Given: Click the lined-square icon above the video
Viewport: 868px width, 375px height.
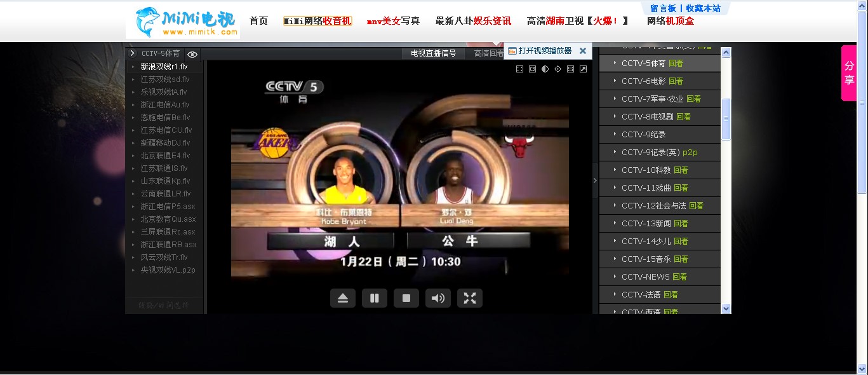Looking at the screenshot, I should click(x=570, y=69).
